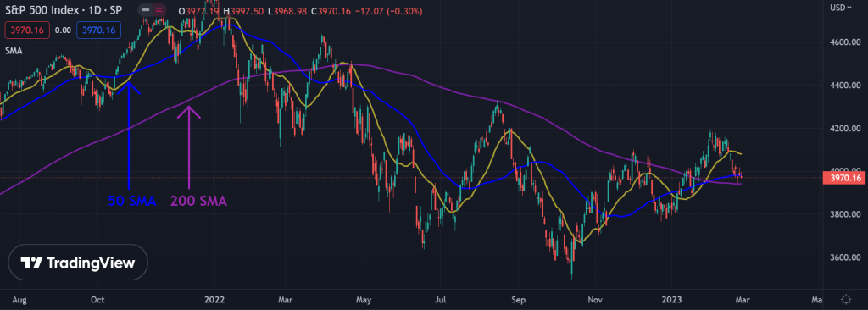The width and height of the screenshot is (868, 310).
Task: Click the Sep label on time axis
Action: [x=519, y=300]
